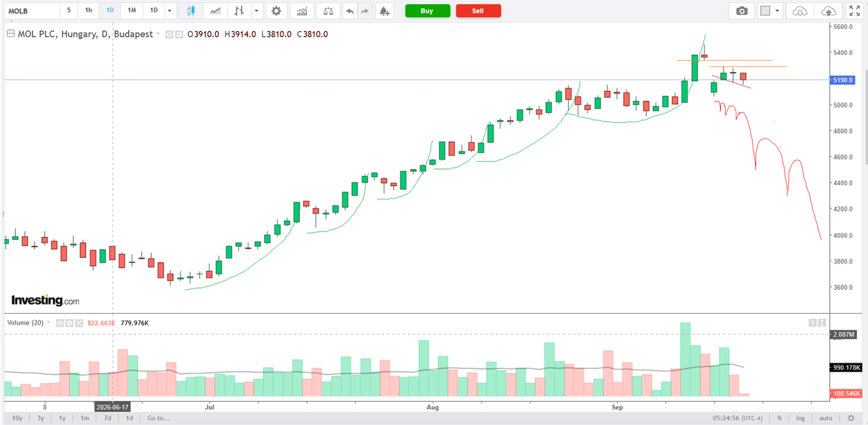
Task: Expand the chart style dropdown arrow
Action: [256, 11]
